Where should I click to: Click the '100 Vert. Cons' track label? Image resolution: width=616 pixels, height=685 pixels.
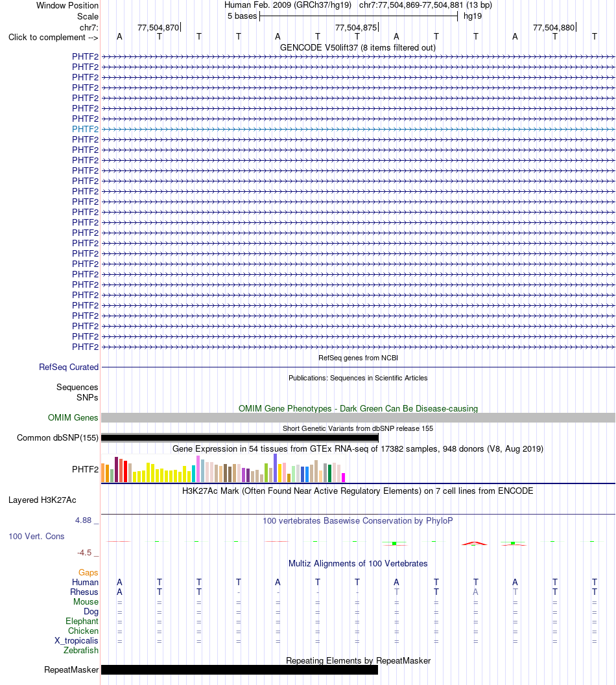[x=37, y=537]
